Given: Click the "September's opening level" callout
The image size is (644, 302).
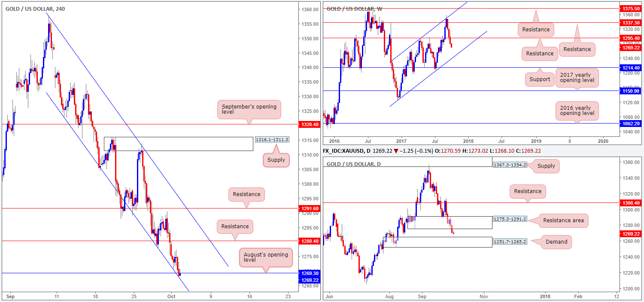Looking at the screenshot, I should pos(249,110).
